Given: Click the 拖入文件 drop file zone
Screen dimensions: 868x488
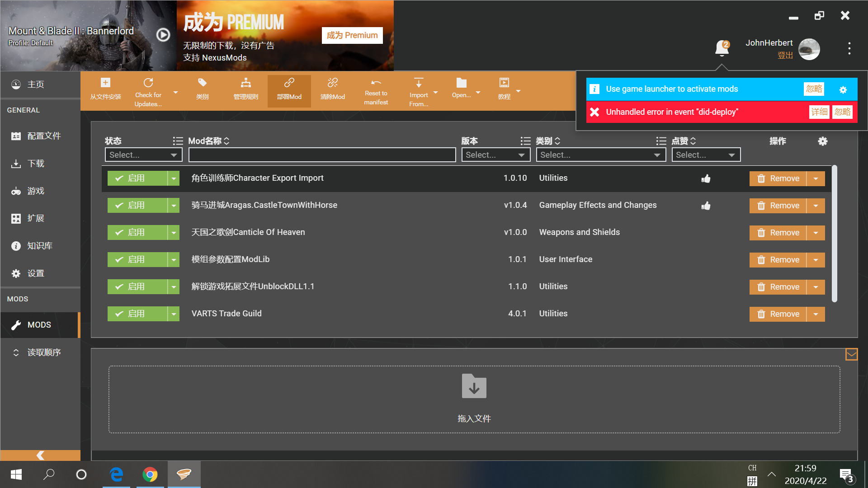Looking at the screenshot, I should [474, 399].
